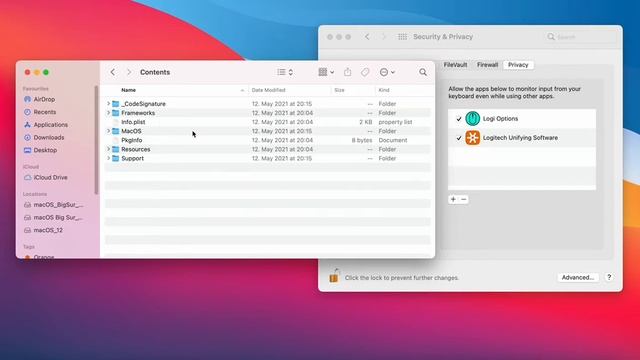Expand the Support folder
The height and width of the screenshot is (360, 640).
click(108, 158)
